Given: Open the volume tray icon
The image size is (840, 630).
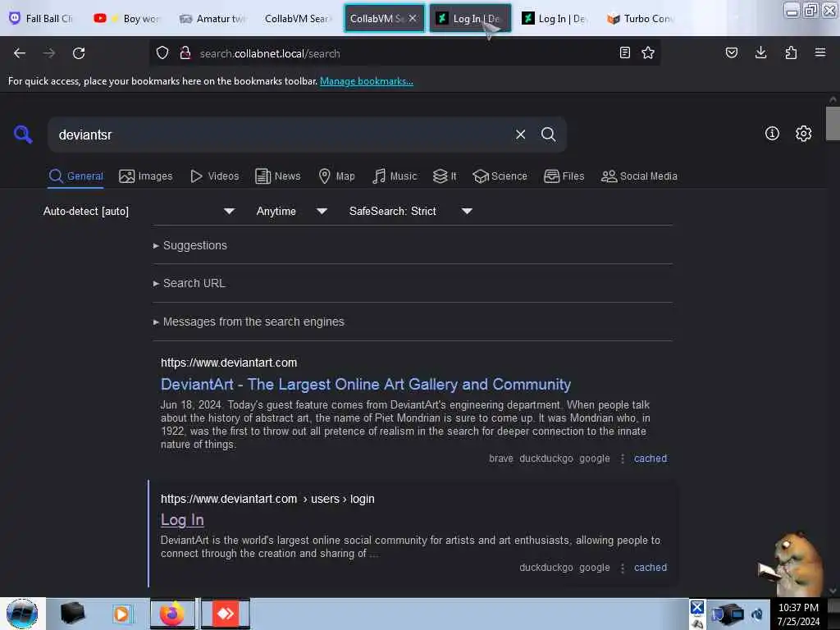Looking at the screenshot, I should click(757, 614).
